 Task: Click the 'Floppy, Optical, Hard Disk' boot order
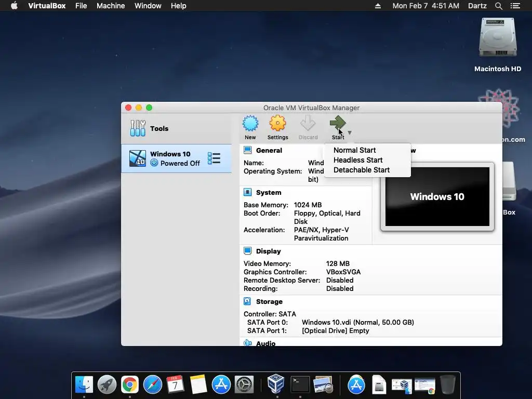[x=327, y=217]
